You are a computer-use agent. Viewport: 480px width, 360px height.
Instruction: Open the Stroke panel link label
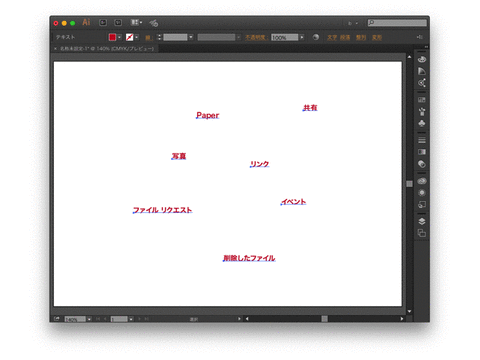click(149, 38)
